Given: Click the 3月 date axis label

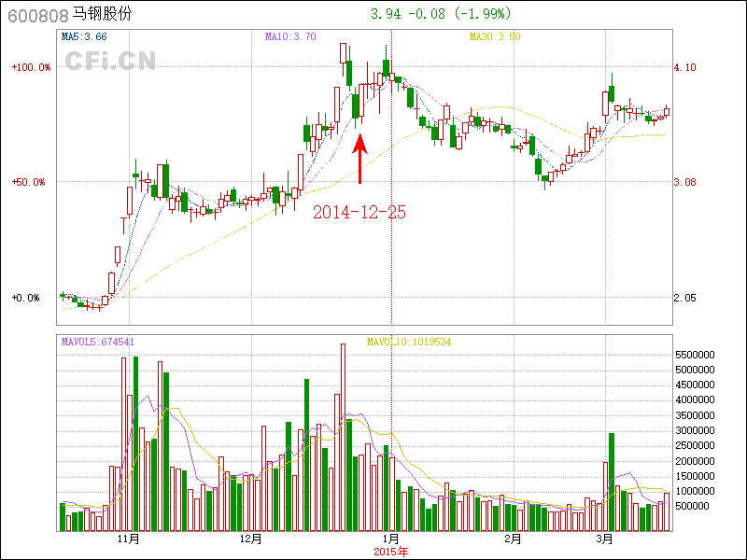Looking at the screenshot, I should pos(605,539).
